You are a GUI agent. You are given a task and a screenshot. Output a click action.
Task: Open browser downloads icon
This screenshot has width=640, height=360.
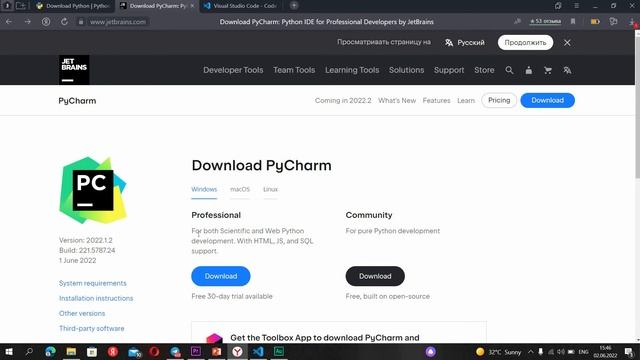[x=633, y=22]
